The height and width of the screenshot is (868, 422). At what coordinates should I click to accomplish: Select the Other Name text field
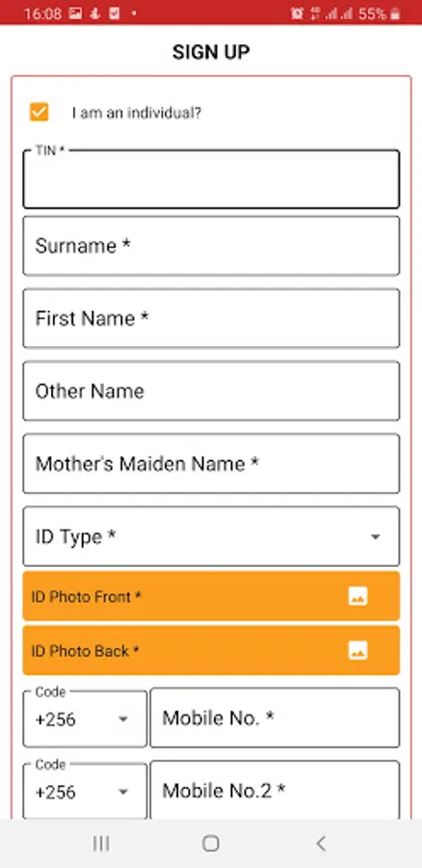tap(211, 391)
